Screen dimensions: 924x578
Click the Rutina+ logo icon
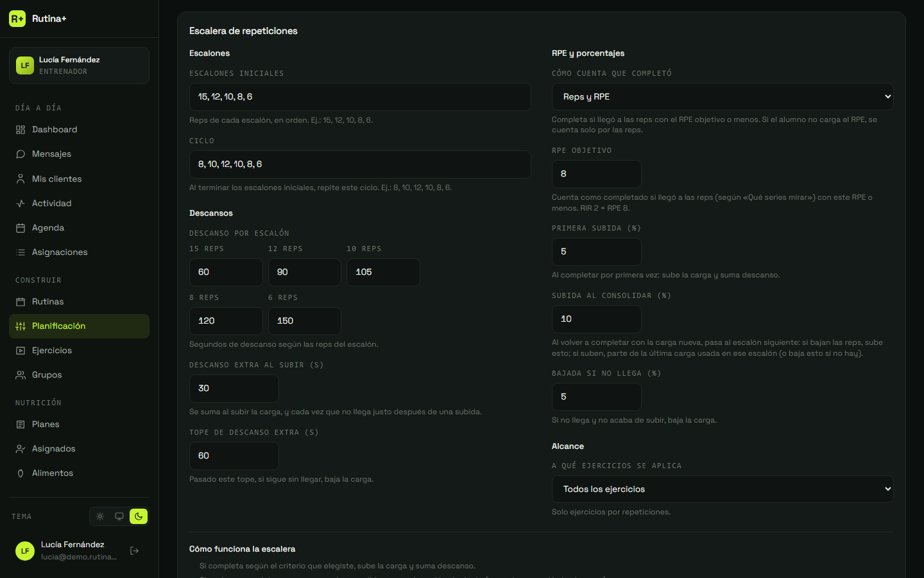click(17, 19)
